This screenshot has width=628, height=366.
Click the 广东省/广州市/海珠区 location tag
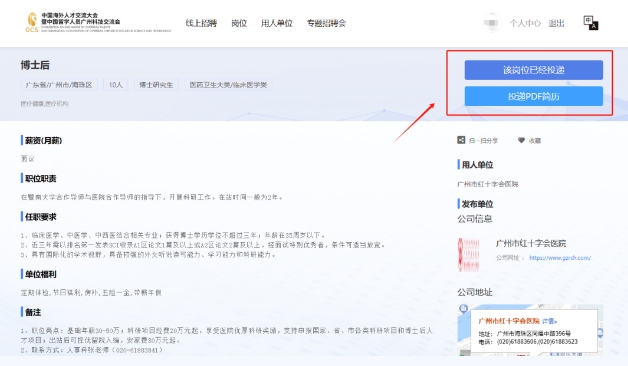(59, 85)
